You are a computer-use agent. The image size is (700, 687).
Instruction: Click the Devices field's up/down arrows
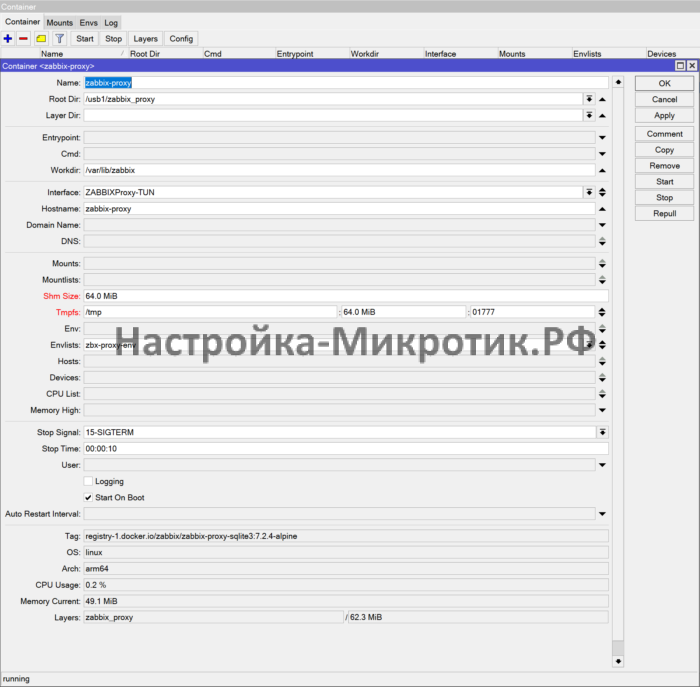pyautogui.click(x=602, y=378)
